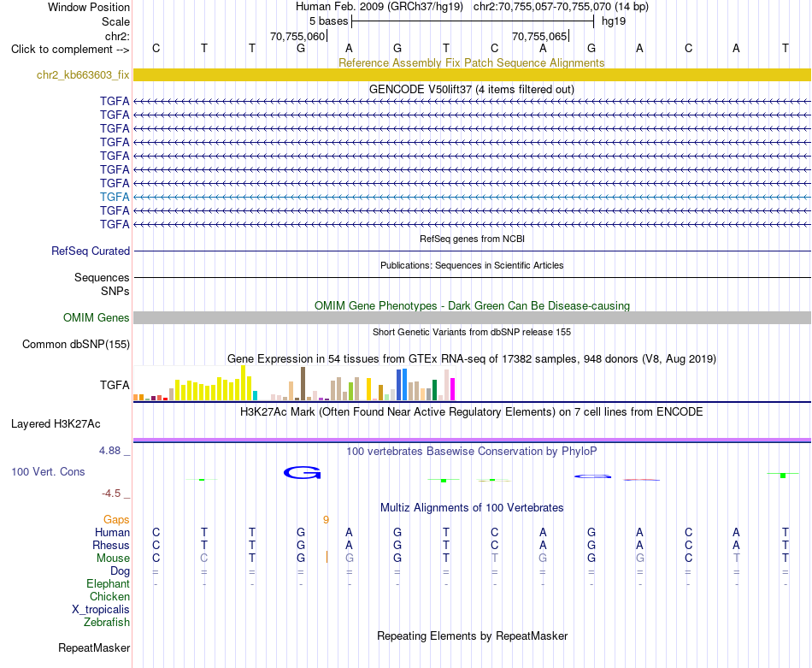Screen dimensions: 812x668
Task: Click the chr2_kb663603_fix track label
Action: pos(83,74)
